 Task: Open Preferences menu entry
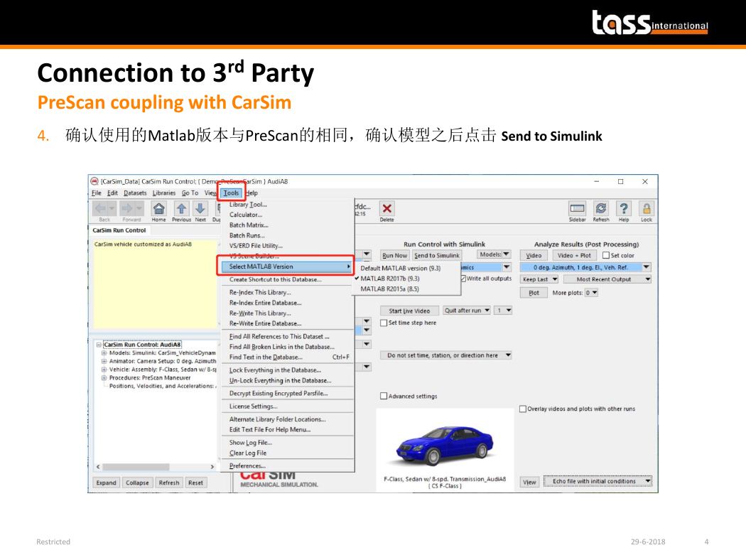(x=247, y=465)
